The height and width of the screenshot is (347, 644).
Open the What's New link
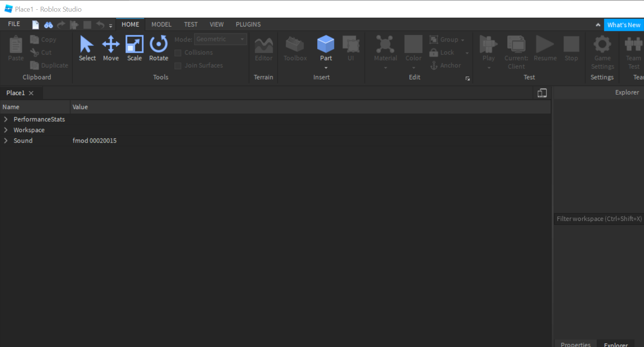624,25
